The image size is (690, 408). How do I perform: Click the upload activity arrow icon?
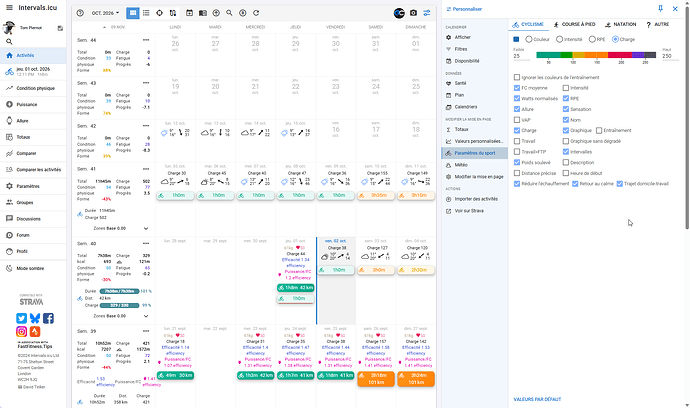216,13
